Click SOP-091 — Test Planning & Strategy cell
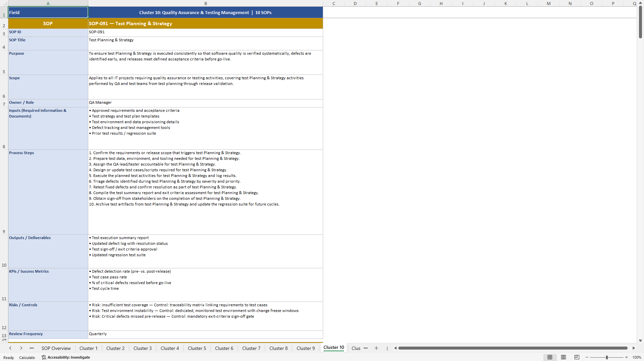Image resolution: width=644 pixels, height=361 pixels. click(x=205, y=24)
